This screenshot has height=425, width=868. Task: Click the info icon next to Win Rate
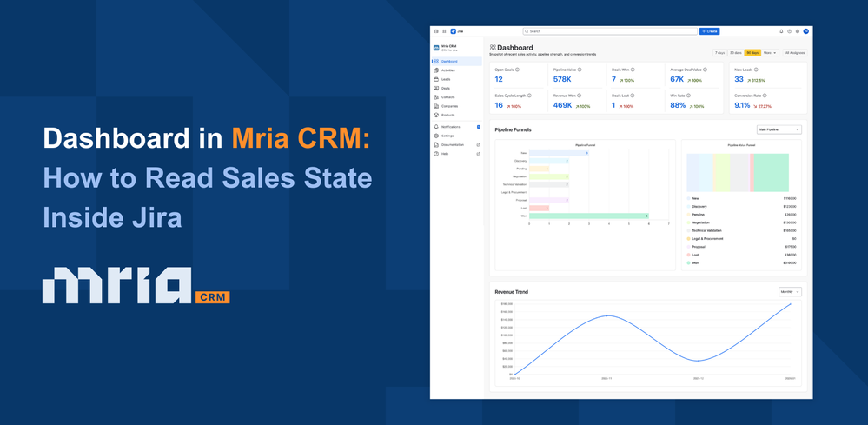688,96
